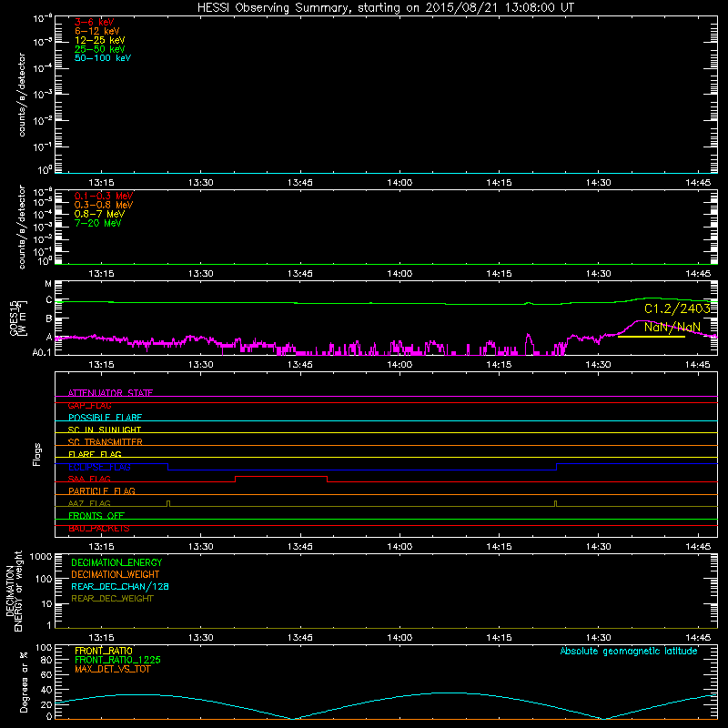
Task: Click the POSSIBLE_FLARE flag label
Action: point(105,418)
